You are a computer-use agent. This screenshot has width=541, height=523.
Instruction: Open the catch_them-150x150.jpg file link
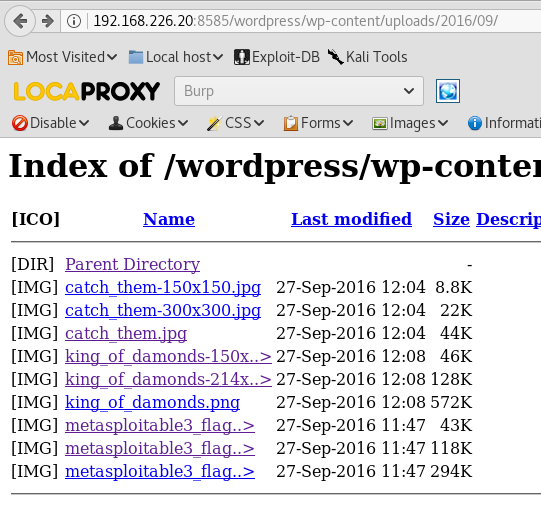[163, 287]
